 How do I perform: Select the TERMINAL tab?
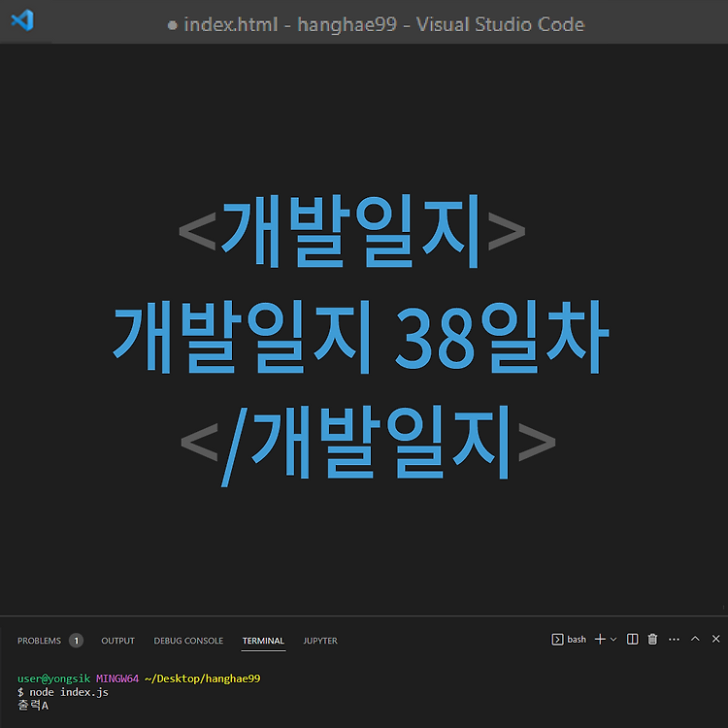[x=263, y=641]
